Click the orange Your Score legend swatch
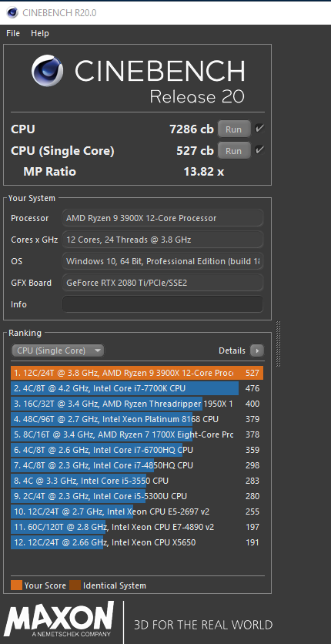 point(16,585)
